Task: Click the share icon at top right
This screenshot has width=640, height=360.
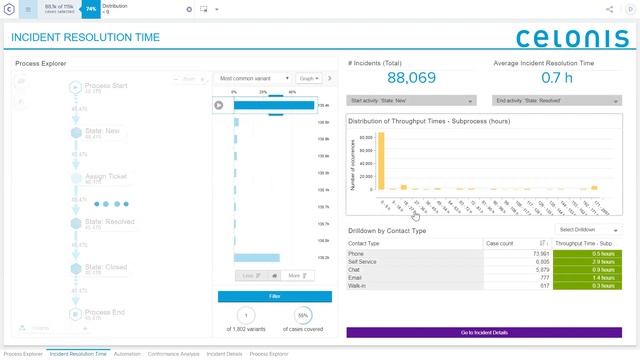Action: pyautogui.click(x=609, y=9)
